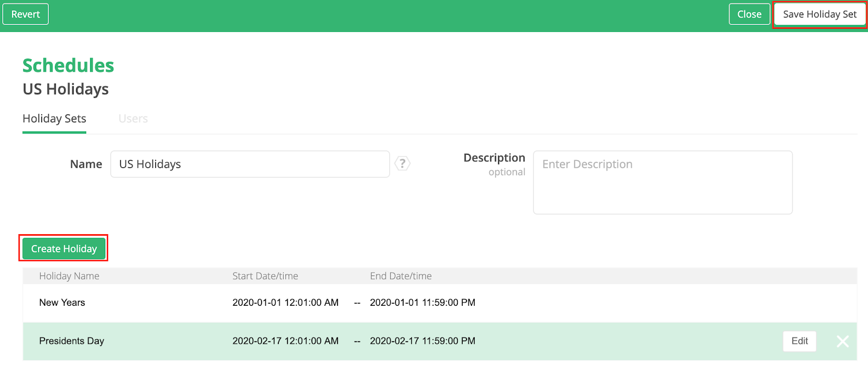The image size is (868, 365).
Task: Click the Presidents Day start date value
Action: coord(285,341)
